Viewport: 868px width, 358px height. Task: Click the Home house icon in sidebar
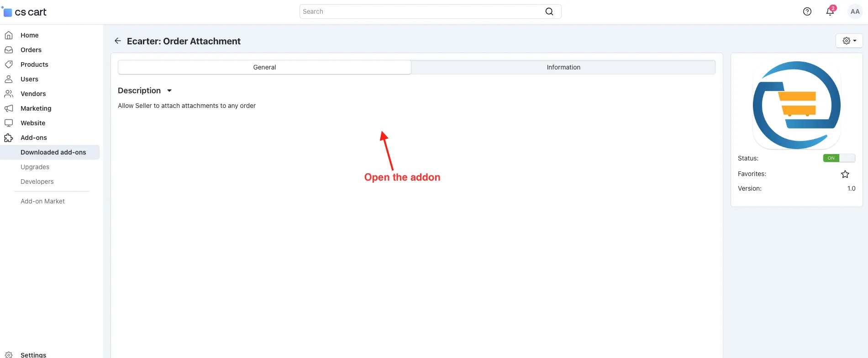pos(9,35)
